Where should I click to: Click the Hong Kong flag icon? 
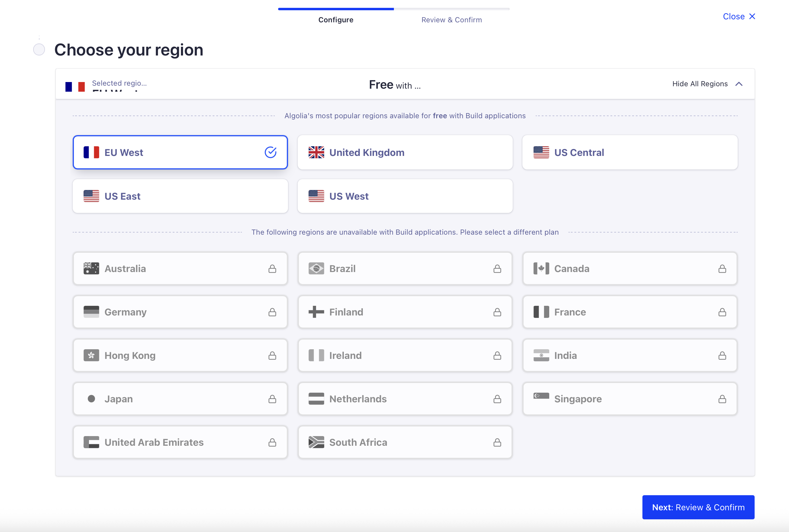(91, 355)
